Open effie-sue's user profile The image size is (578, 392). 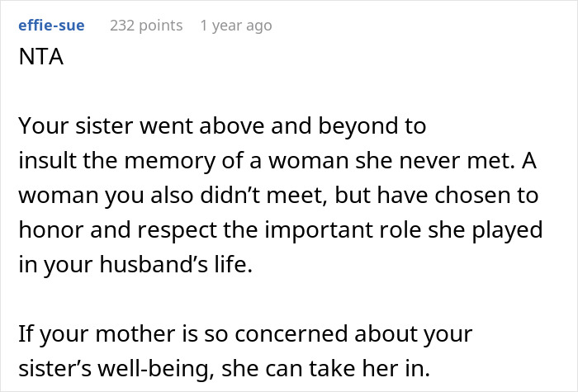pos(50,26)
